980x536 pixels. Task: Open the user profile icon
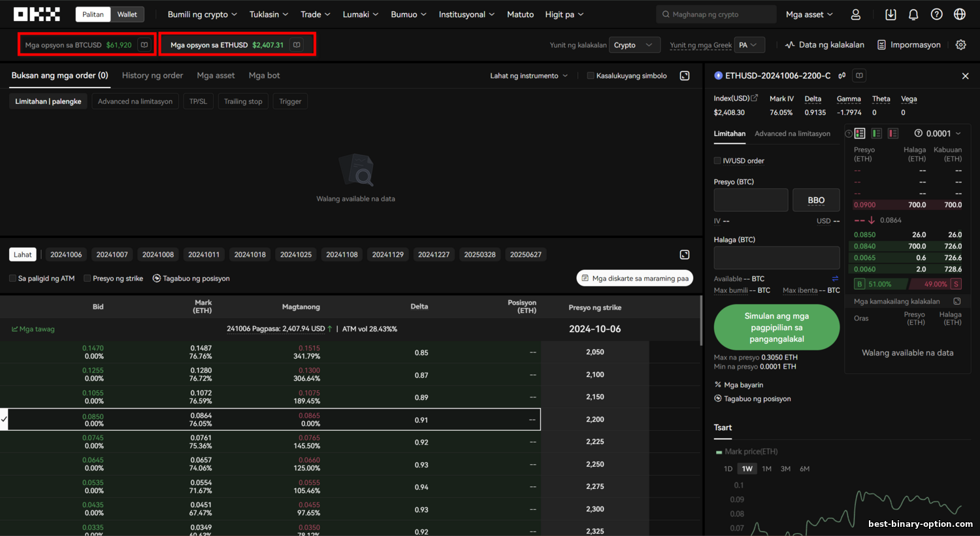coord(855,14)
